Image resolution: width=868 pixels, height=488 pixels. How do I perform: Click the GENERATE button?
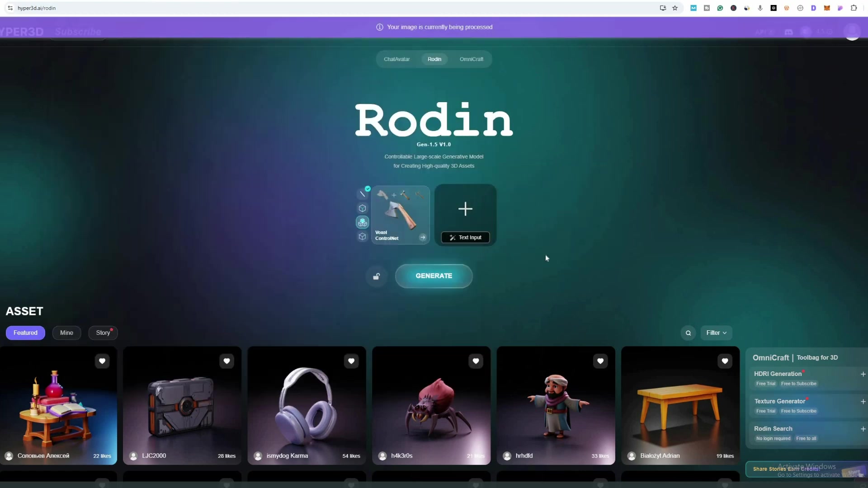[x=434, y=276]
